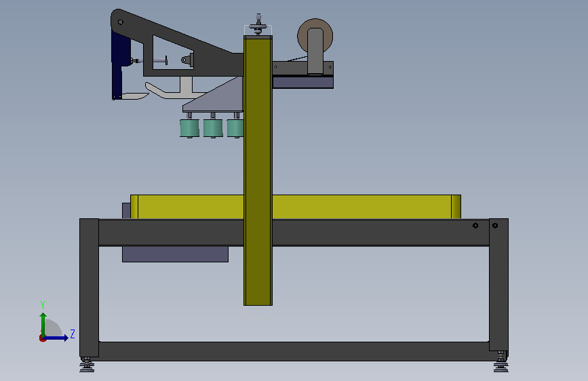Select the handwheel on top of the column

coord(258,25)
